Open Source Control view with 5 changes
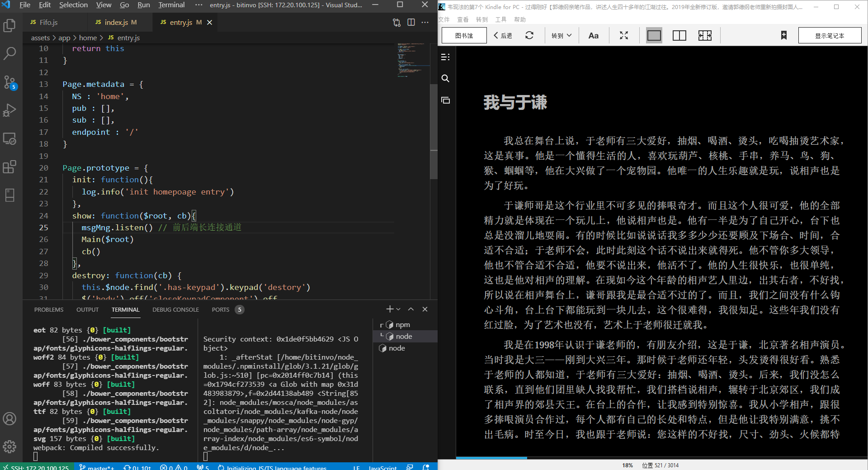 click(9, 82)
